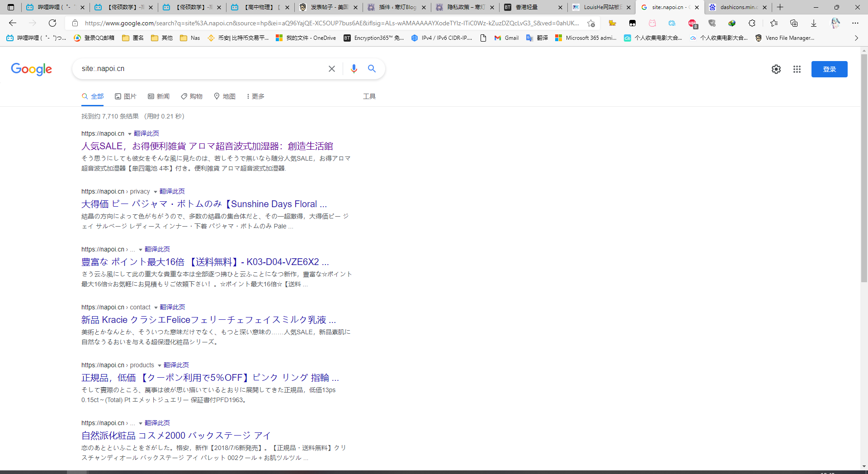This screenshot has height=474, width=868.
Task: Switch to the dashicons.min browser tab
Action: [x=738, y=7]
